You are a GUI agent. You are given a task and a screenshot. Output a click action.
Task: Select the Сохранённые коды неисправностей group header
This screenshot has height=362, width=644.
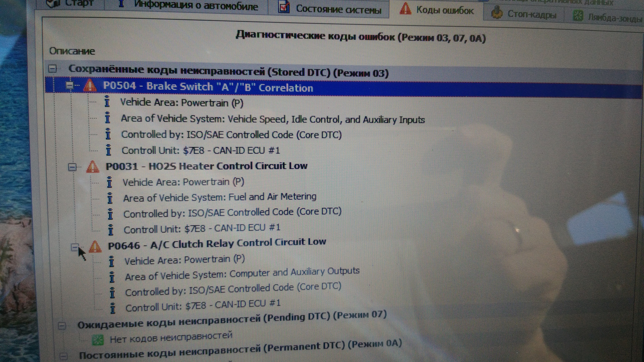click(x=228, y=71)
